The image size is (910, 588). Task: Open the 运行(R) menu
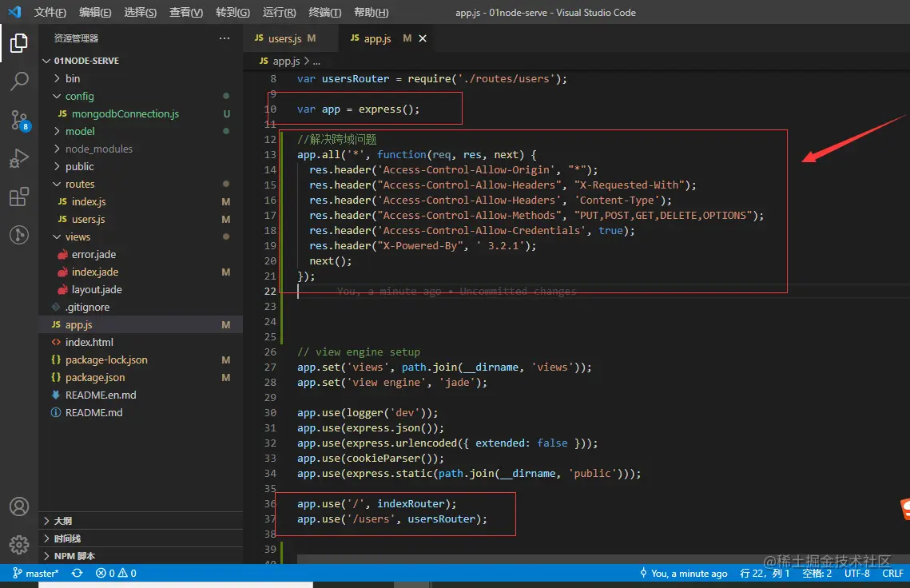click(x=279, y=12)
